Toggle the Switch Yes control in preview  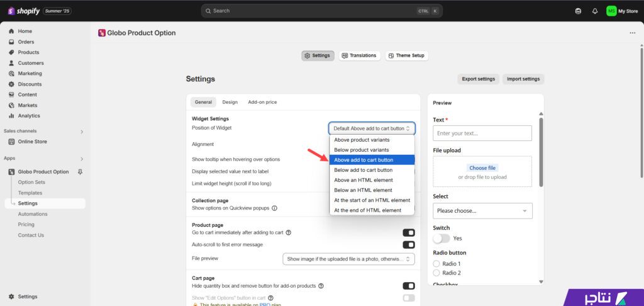(441, 238)
